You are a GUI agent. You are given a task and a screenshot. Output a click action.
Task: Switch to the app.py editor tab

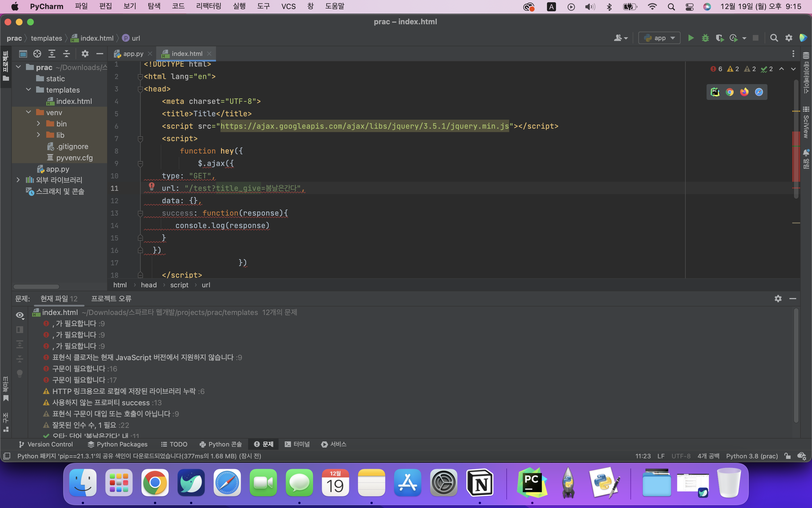click(x=133, y=53)
